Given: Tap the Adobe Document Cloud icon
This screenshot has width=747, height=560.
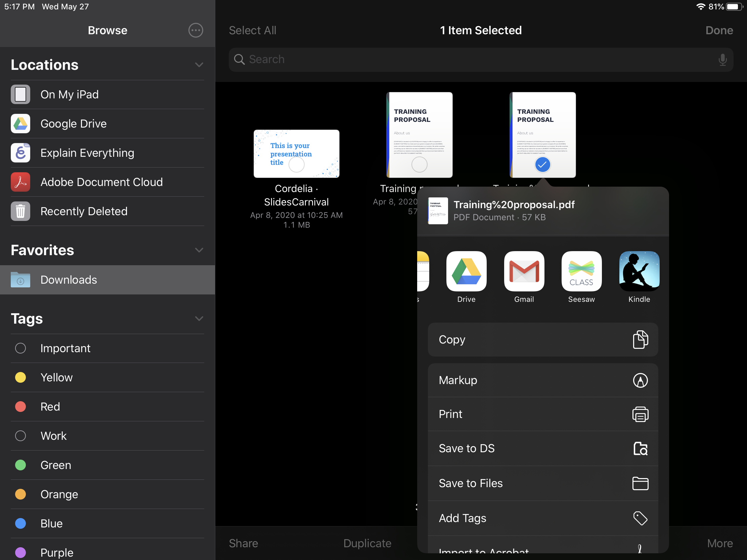Looking at the screenshot, I should click(x=20, y=182).
